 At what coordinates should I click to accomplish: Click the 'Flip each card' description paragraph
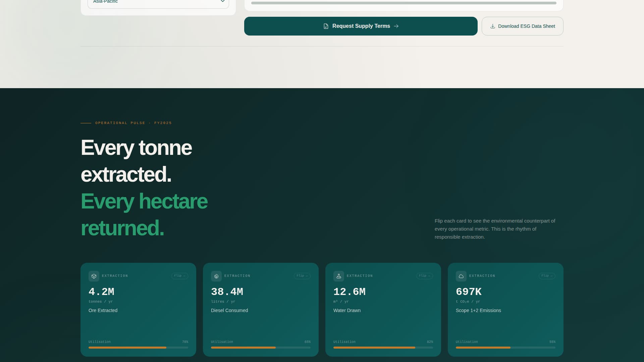[495, 229]
